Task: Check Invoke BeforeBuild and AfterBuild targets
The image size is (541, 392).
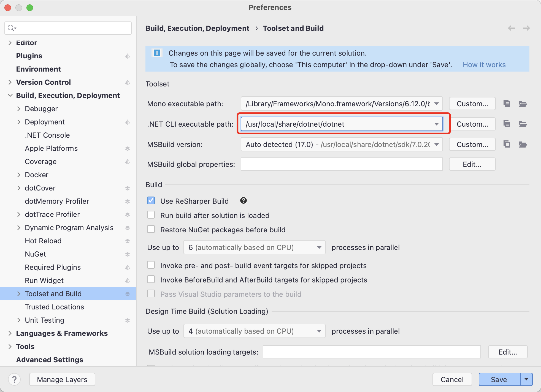Action: coord(151,279)
